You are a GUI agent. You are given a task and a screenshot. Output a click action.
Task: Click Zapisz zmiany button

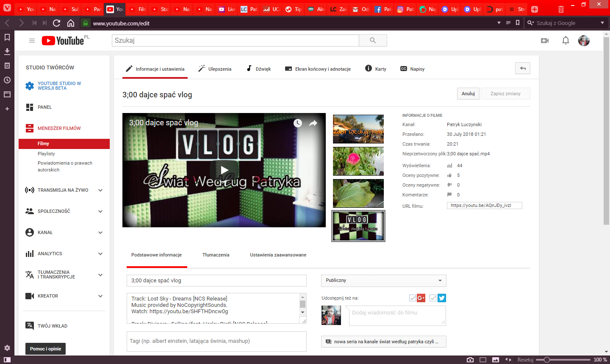click(x=505, y=94)
